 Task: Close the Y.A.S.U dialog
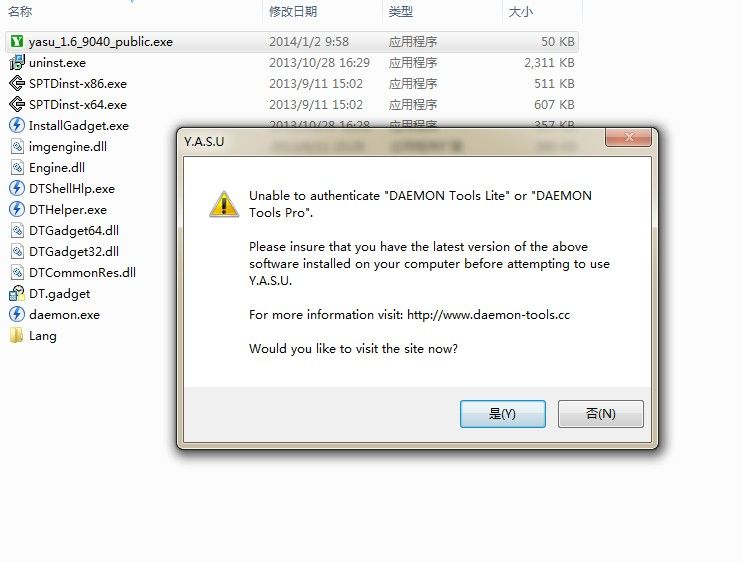coord(628,137)
